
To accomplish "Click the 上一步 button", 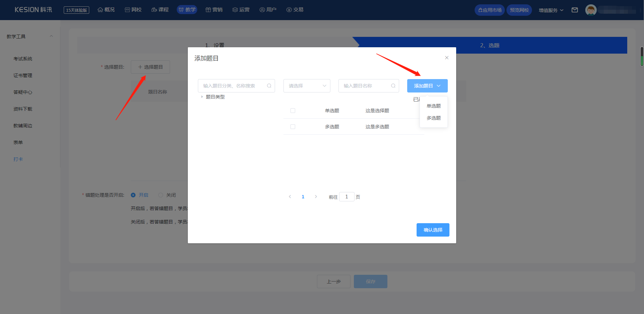I will point(334,281).
